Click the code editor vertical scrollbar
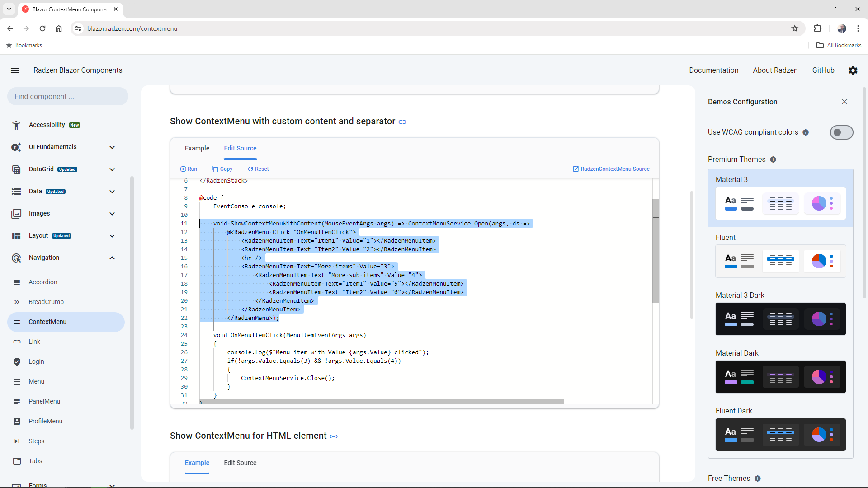Image resolution: width=868 pixels, height=488 pixels. tap(656, 251)
